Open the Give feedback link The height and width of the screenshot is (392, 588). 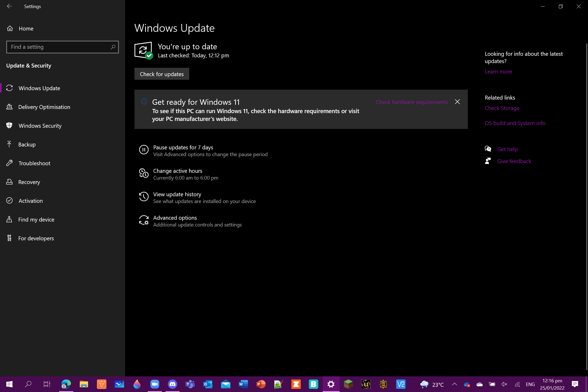[x=514, y=161]
